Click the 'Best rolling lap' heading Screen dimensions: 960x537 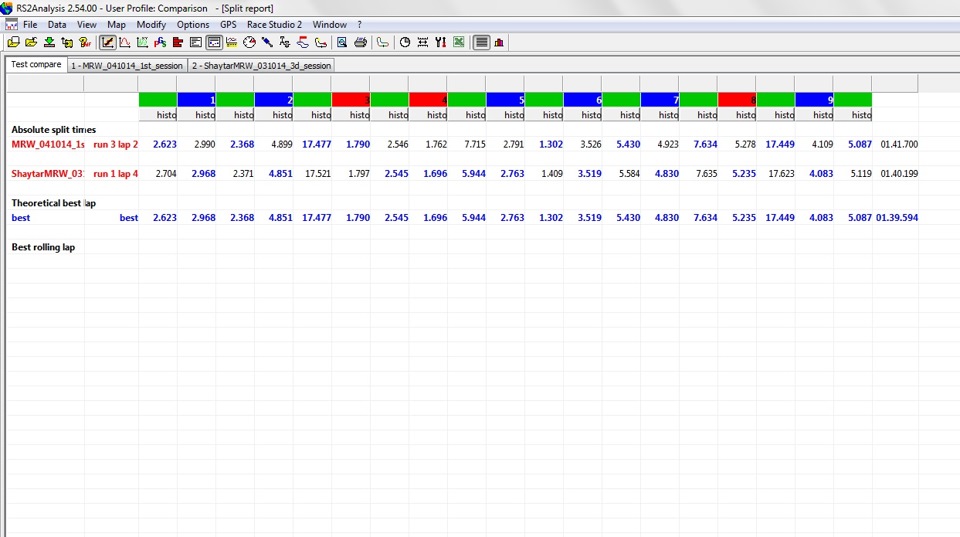click(x=43, y=247)
